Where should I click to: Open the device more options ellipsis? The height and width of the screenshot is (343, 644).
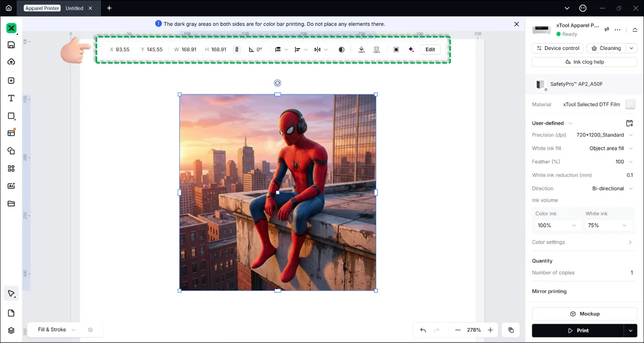click(618, 30)
